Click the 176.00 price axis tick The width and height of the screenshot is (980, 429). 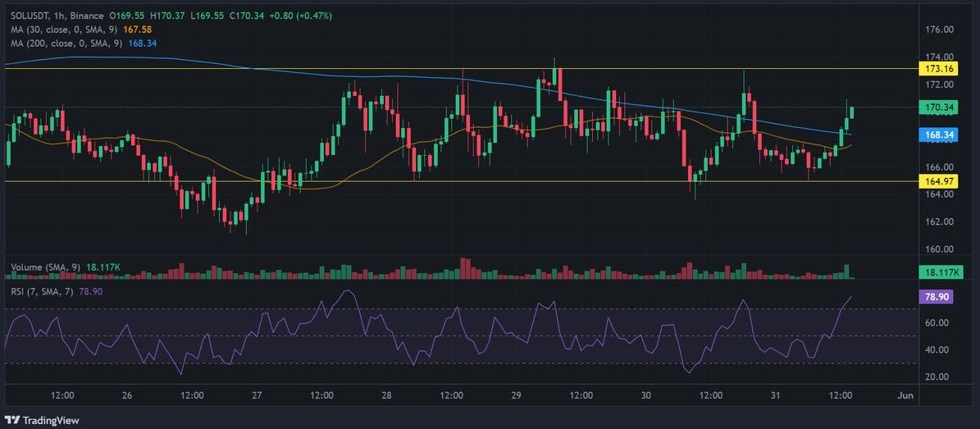pos(939,30)
